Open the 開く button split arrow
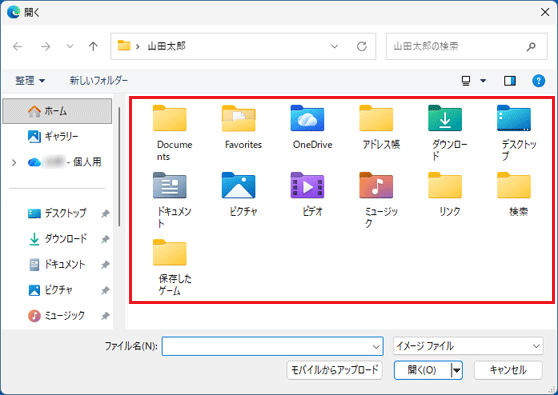 point(457,370)
